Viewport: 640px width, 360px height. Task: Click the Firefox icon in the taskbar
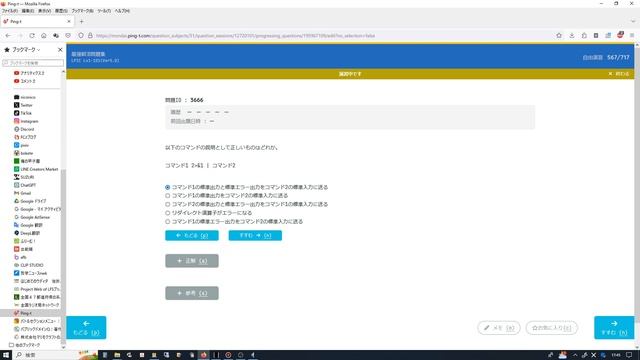pyautogui.click(x=203, y=355)
